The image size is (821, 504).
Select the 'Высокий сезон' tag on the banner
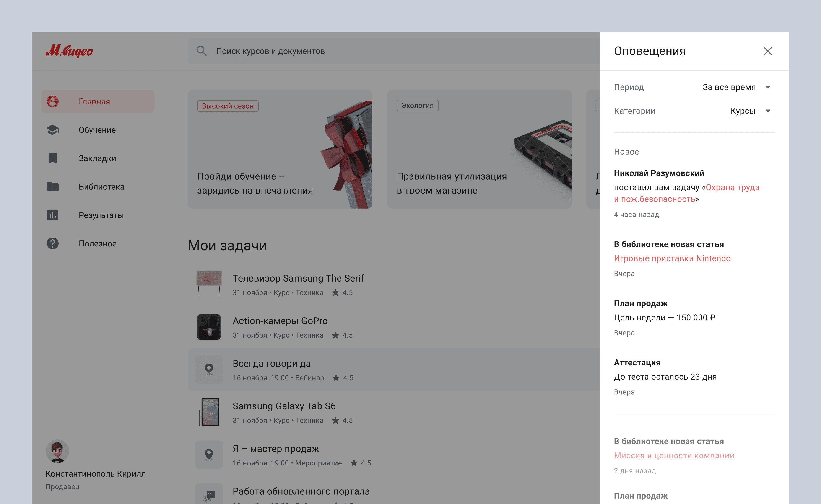[x=228, y=106]
